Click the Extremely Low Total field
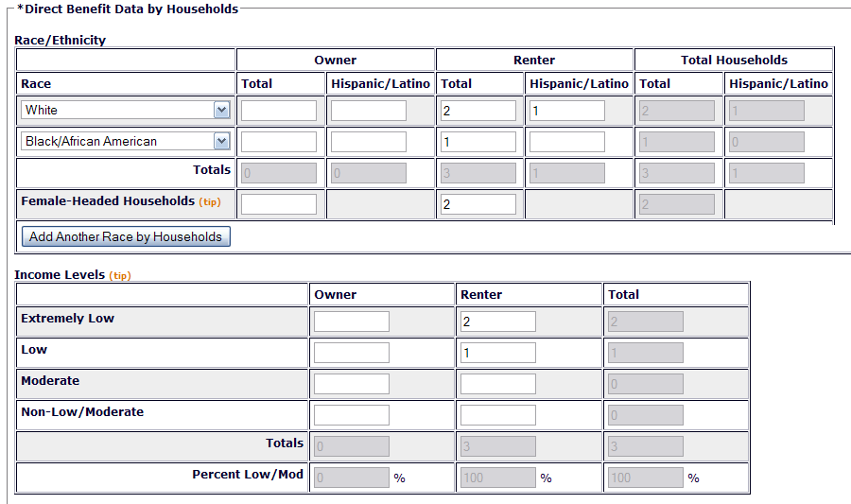The width and height of the screenshot is (851, 504). pyautogui.click(x=646, y=322)
